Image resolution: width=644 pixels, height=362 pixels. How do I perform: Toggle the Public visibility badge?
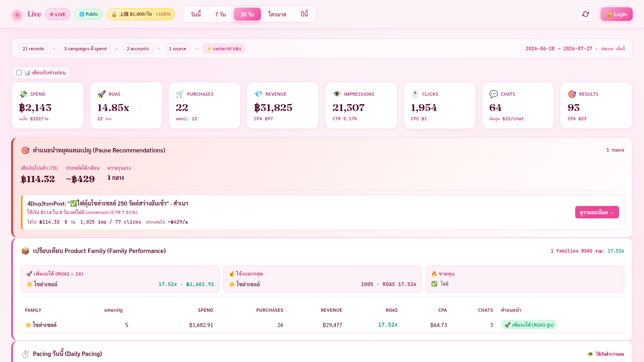(89, 14)
